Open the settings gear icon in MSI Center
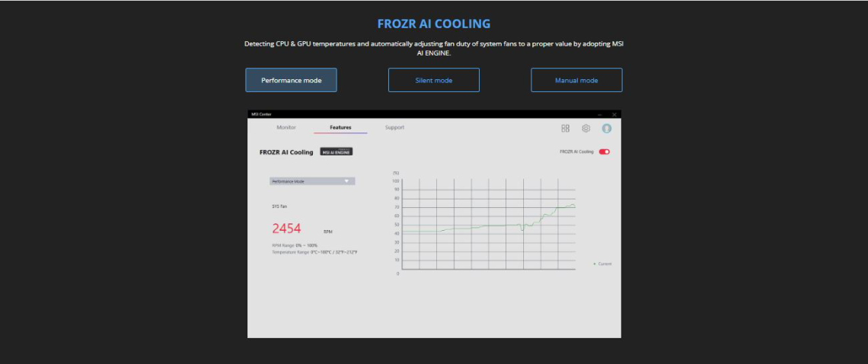The image size is (868, 364). tap(586, 129)
